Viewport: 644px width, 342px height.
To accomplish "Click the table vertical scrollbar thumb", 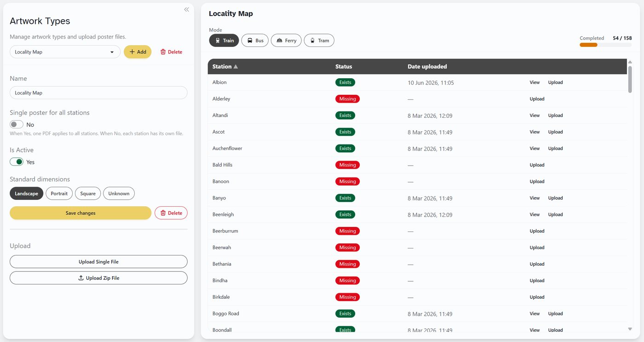I will (x=630, y=79).
